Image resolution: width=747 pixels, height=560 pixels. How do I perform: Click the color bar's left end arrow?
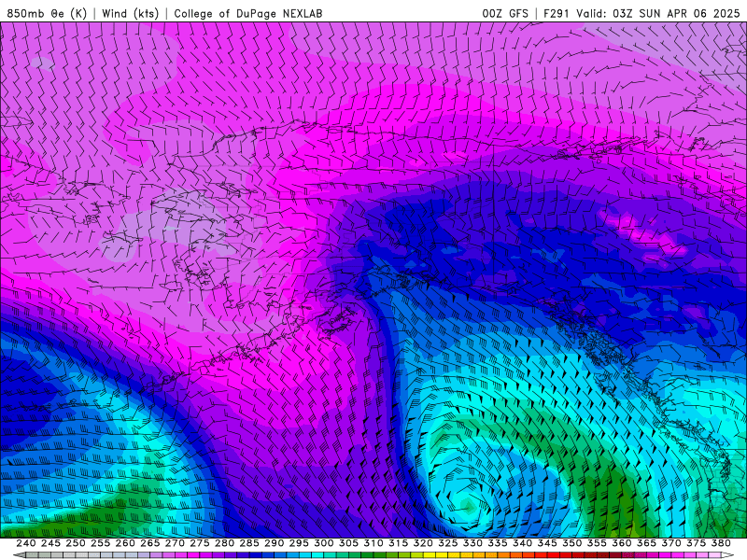click(20, 555)
